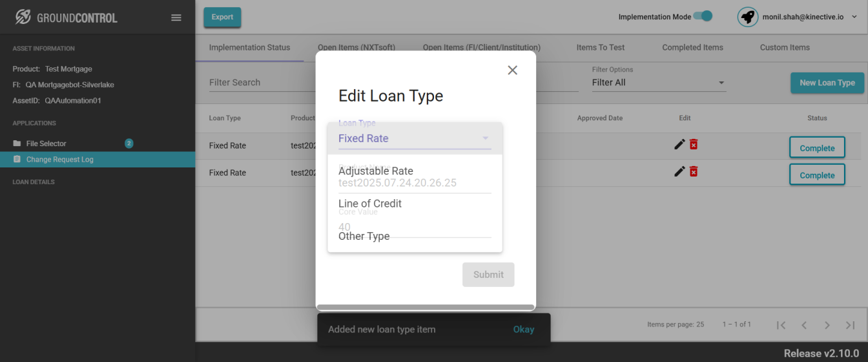Click the pencil edit icon in second row
This screenshot has width=868, height=362.
click(679, 171)
